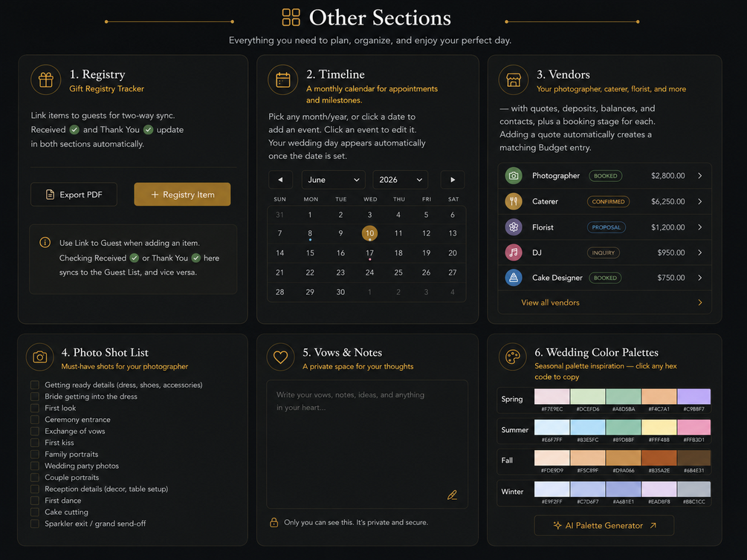
Task: Click into the vows and notes text area
Action: tap(367, 444)
